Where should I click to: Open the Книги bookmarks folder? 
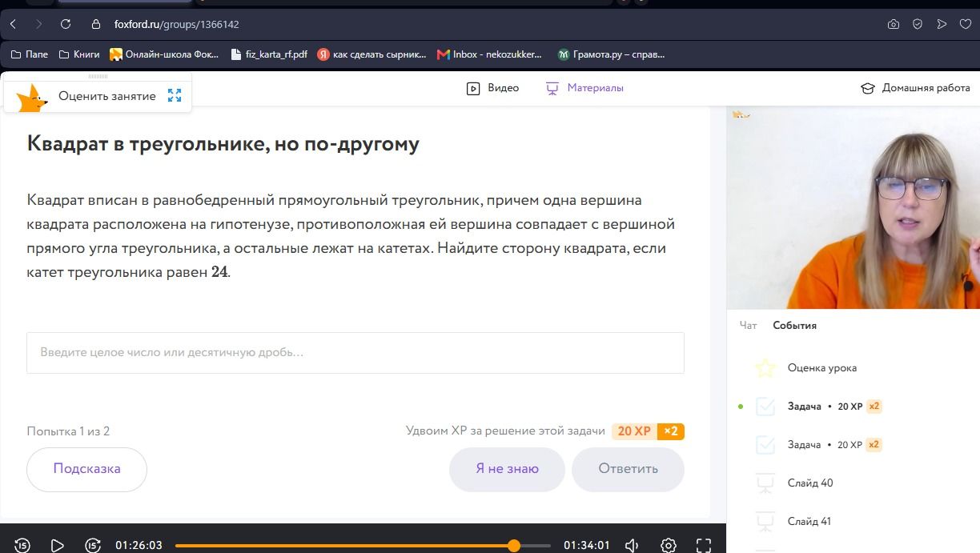(80, 54)
